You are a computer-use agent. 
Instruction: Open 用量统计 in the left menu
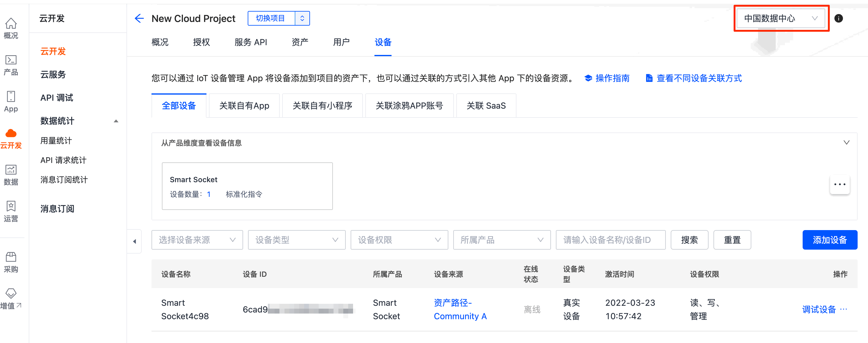[x=56, y=141]
